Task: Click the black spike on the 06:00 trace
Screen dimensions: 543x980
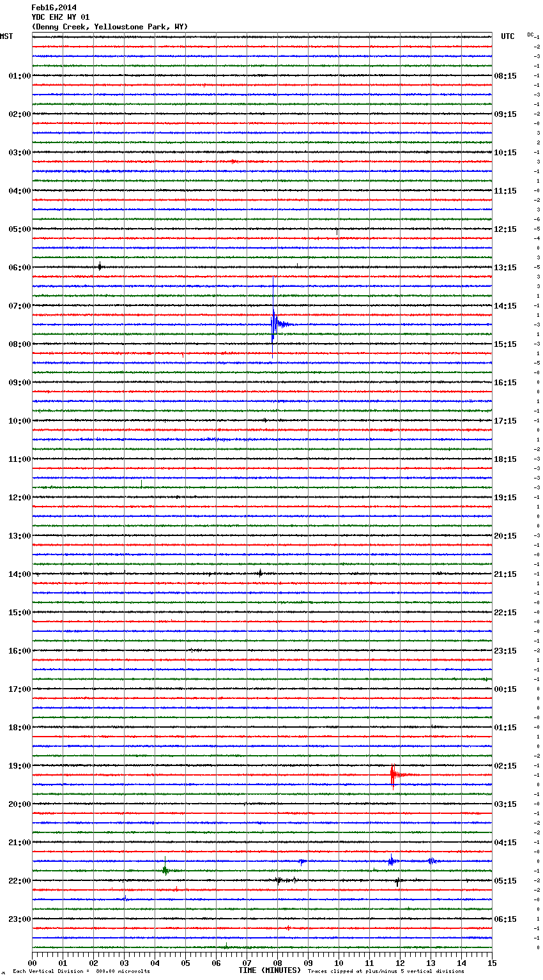Action: tap(100, 266)
